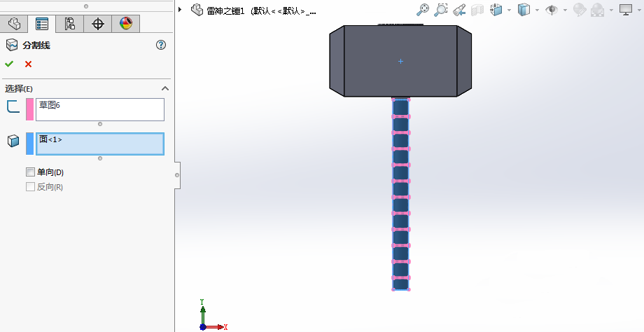Click the Edit Appearance sphere icon
Screen dimensions: 644x332
tap(580, 9)
